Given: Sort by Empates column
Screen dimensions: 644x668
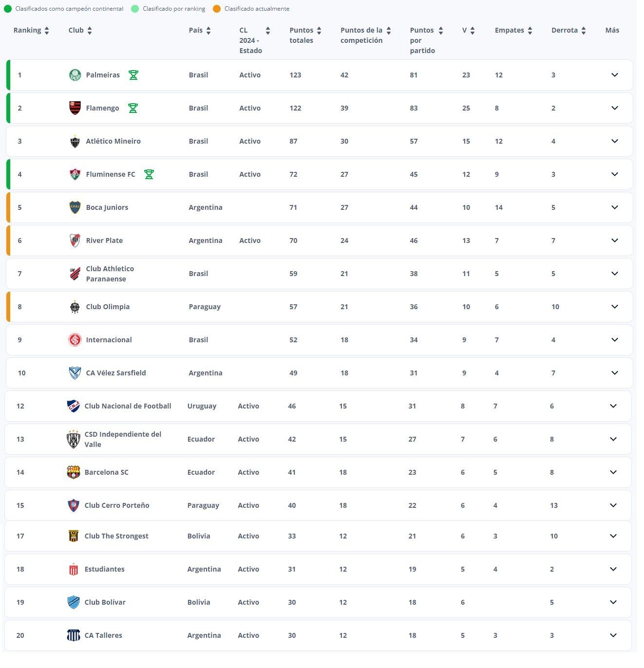Looking at the screenshot, I should point(530,31).
